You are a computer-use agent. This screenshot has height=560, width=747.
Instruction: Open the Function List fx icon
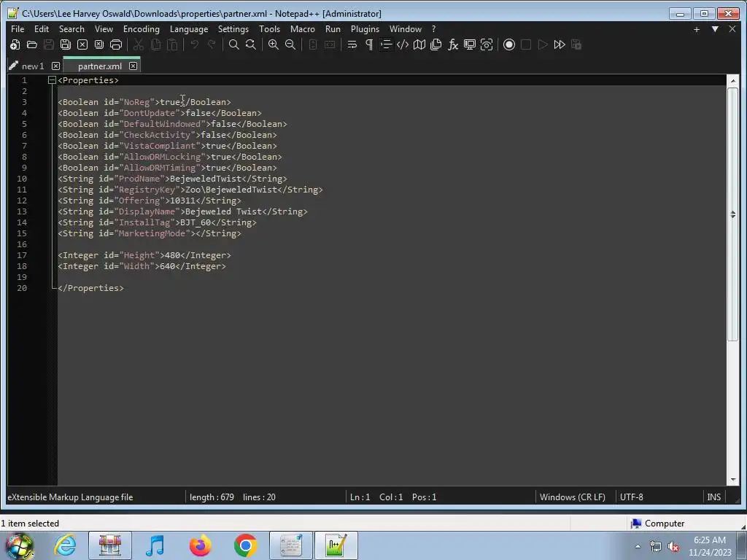pos(453,44)
